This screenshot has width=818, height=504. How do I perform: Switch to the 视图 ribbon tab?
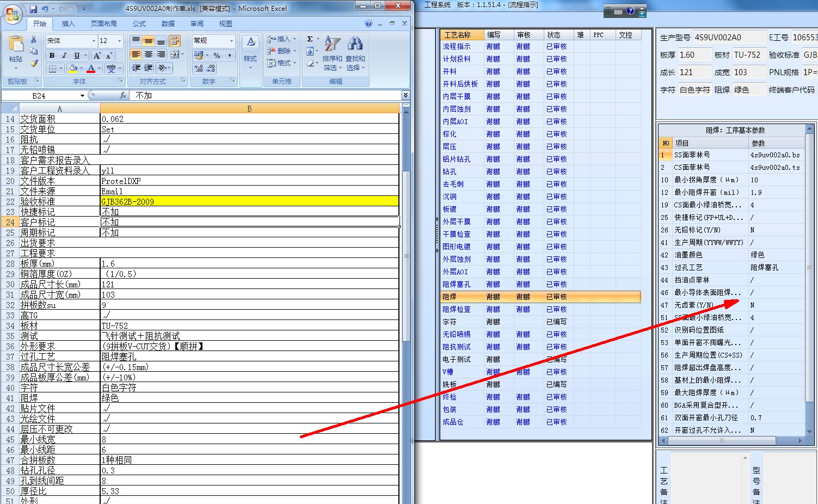(226, 24)
